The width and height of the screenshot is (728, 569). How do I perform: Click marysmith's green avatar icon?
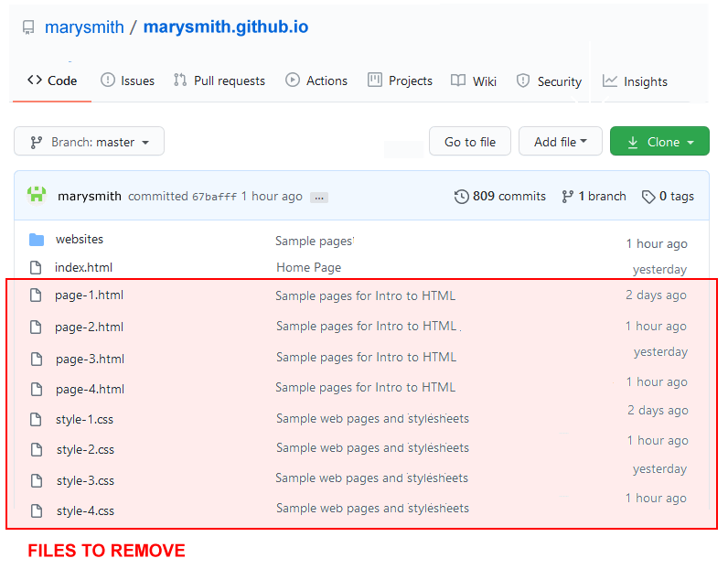37,195
